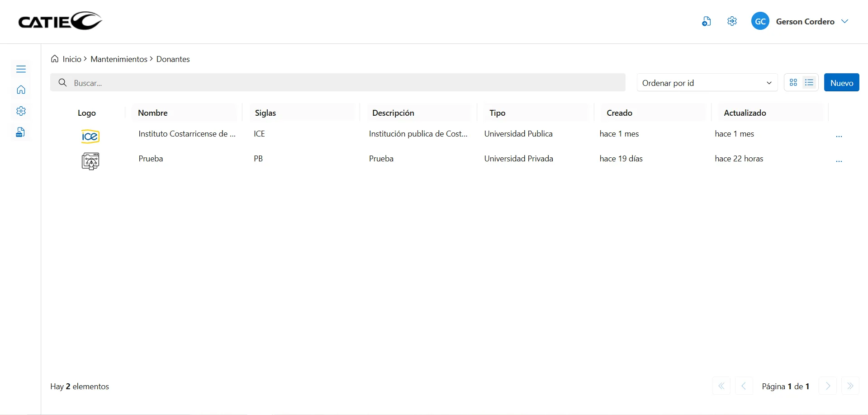The image size is (868, 415).
Task: Switch to list view
Action: coord(809,83)
